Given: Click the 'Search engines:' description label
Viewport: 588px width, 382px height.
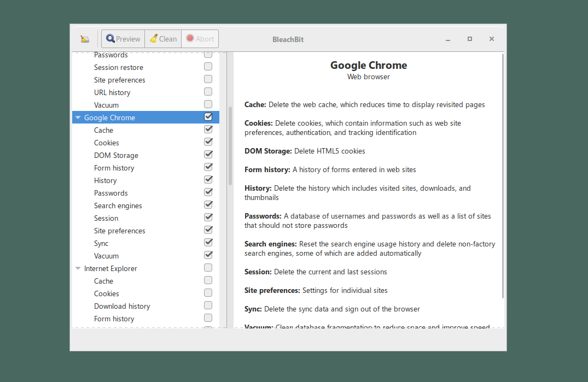Looking at the screenshot, I should click(271, 244).
